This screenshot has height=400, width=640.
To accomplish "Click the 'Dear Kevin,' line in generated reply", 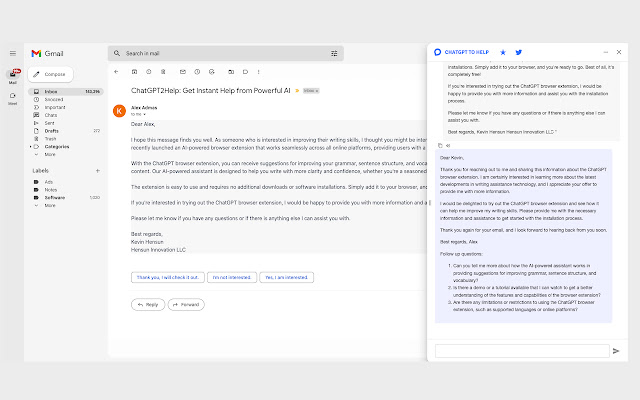I will 452,158.
